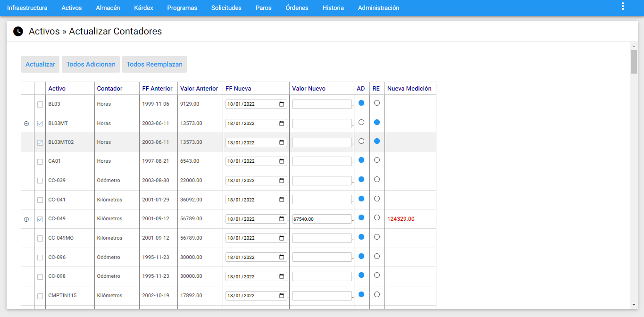The height and width of the screenshot is (317, 644).
Task: Open calendar picker for CC-049 date
Action: [282, 219]
